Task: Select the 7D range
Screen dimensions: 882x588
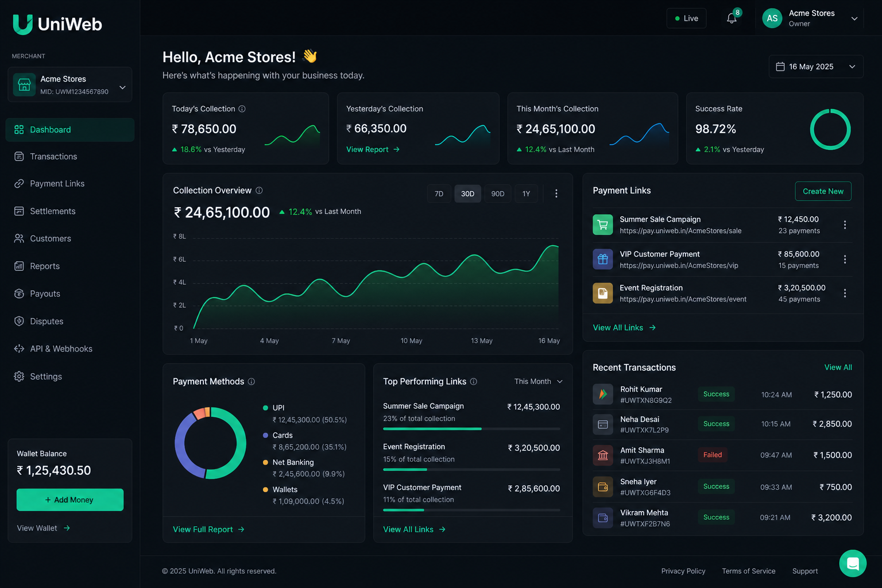Action: pos(439,194)
